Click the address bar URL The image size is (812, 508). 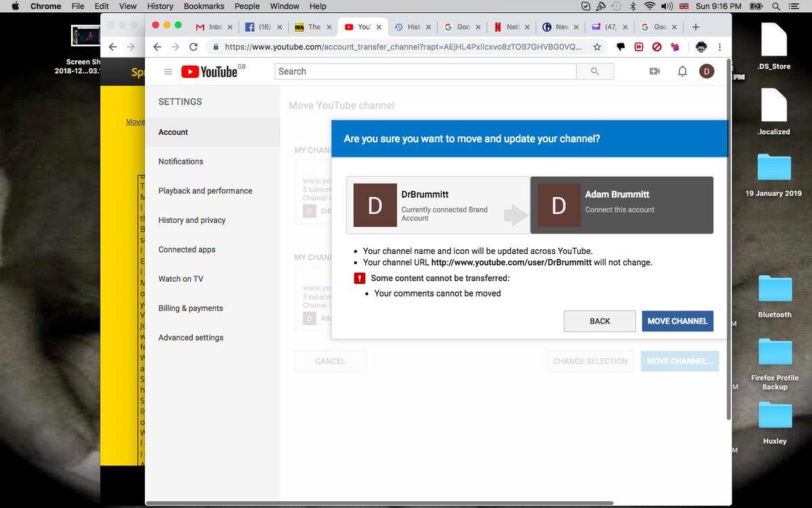pyautogui.click(x=403, y=47)
